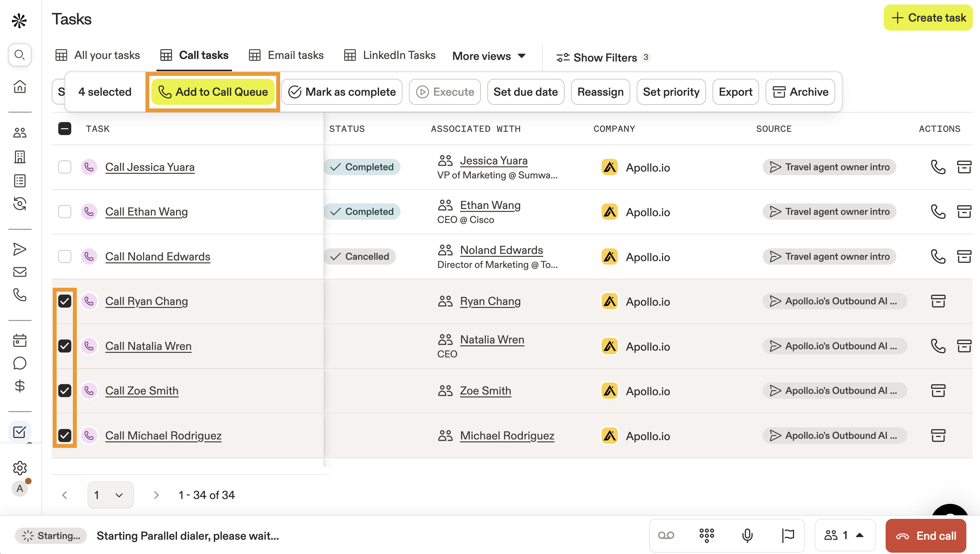Click the dollar sign Deals icon
The height and width of the screenshot is (554, 980).
point(20,386)
